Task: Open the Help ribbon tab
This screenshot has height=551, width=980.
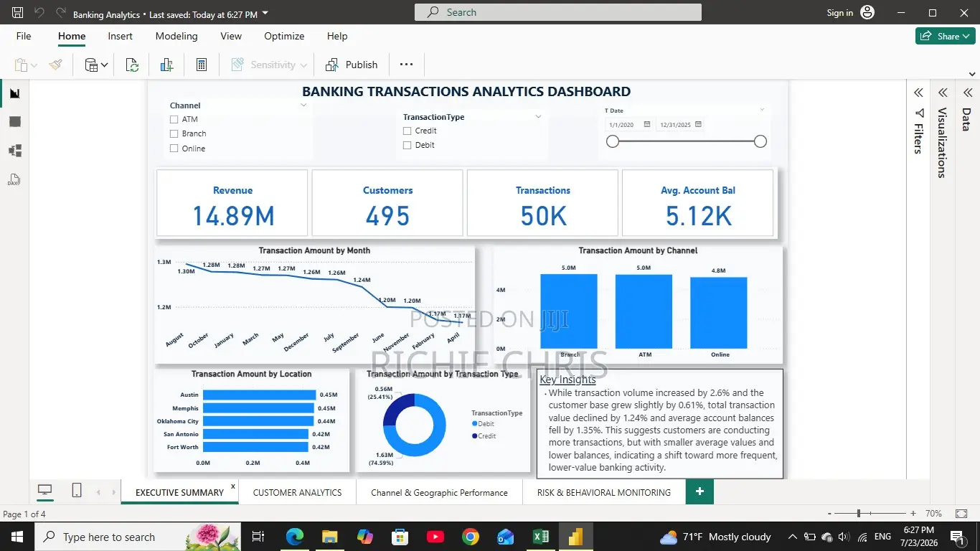Action: (337, 36)
